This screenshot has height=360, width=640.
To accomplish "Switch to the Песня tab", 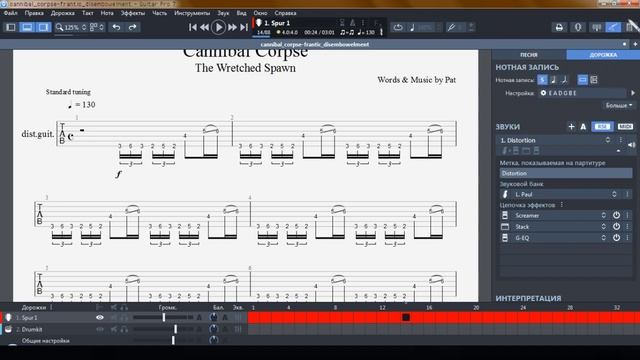I will (529, 55).
